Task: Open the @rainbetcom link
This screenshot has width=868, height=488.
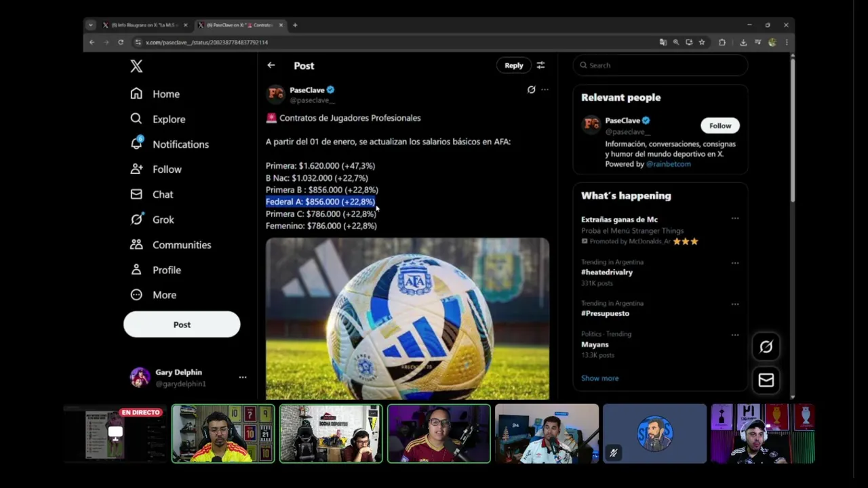Action: click(668, 164)
